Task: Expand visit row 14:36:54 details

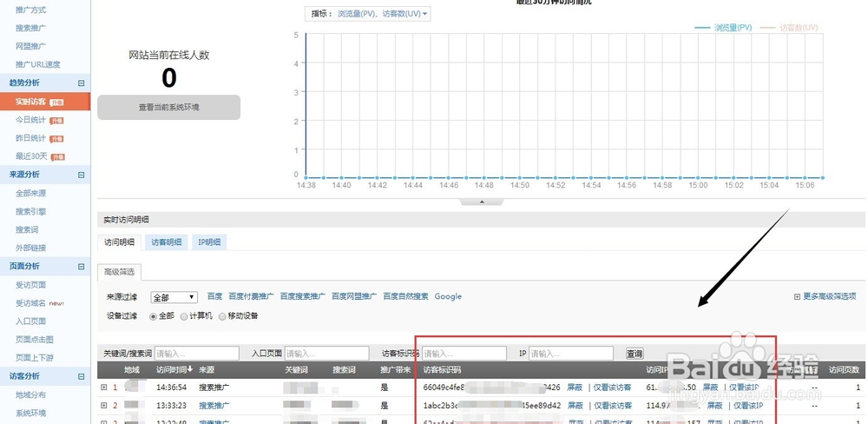Action: point(103,388)
